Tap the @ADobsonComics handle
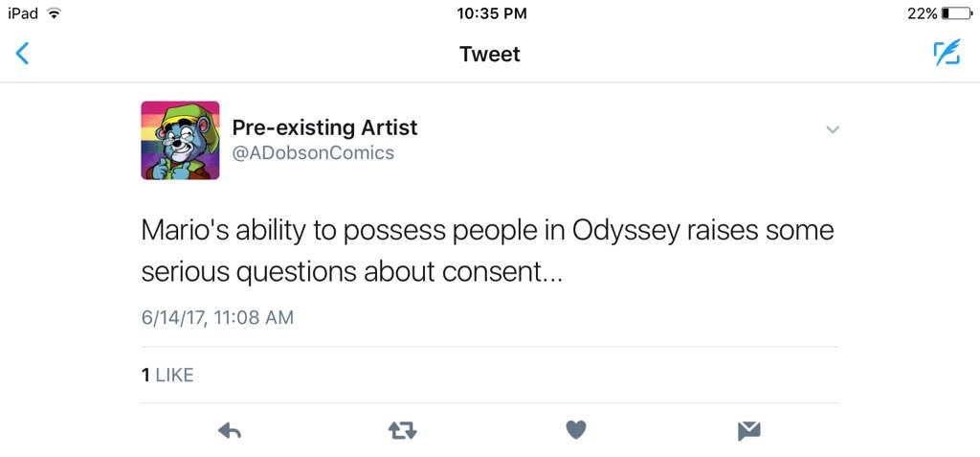Image resolution: width=980 pixels, height=457 pixels. tap(313, 153)
